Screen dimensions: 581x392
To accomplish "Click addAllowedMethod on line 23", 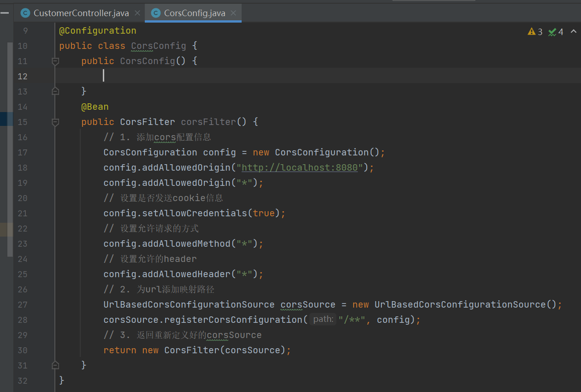I will [186, 244].
